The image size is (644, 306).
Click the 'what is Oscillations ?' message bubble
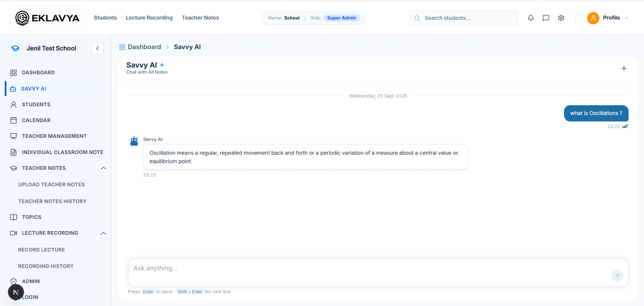click(596, 113)
